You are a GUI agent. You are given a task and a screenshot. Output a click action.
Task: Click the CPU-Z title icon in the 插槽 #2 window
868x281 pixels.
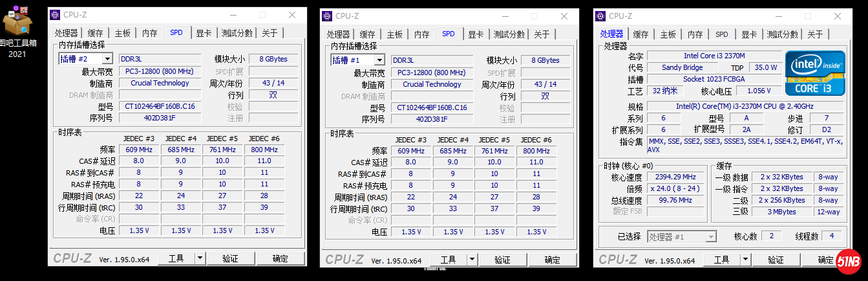(54, 15)
